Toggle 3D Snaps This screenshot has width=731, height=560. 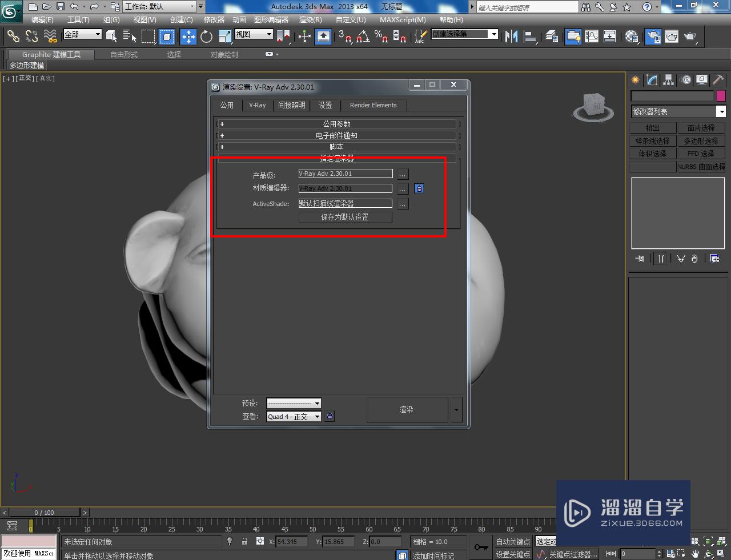tap(344, 37)
